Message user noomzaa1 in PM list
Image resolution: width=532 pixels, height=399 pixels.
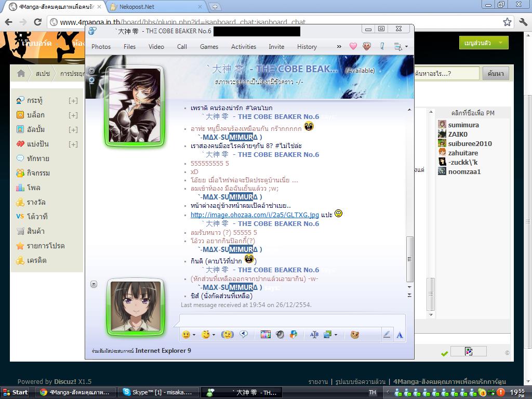pyautogui.click(x=464, y=171)
